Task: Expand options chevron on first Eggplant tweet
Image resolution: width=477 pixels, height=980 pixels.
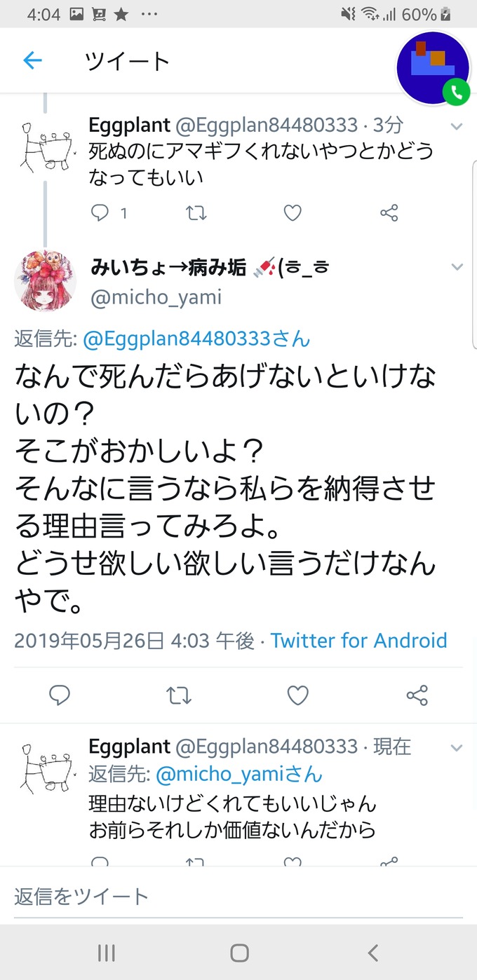Action: point(457,127)
